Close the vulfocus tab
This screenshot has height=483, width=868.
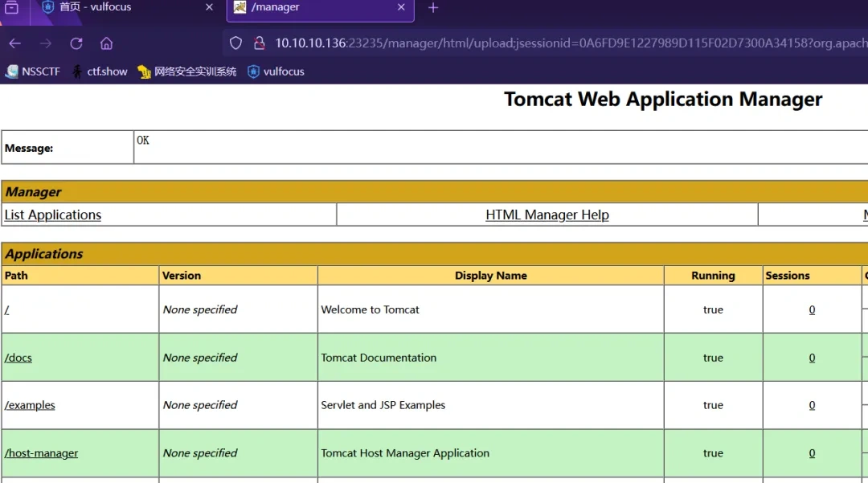[209, 7]
